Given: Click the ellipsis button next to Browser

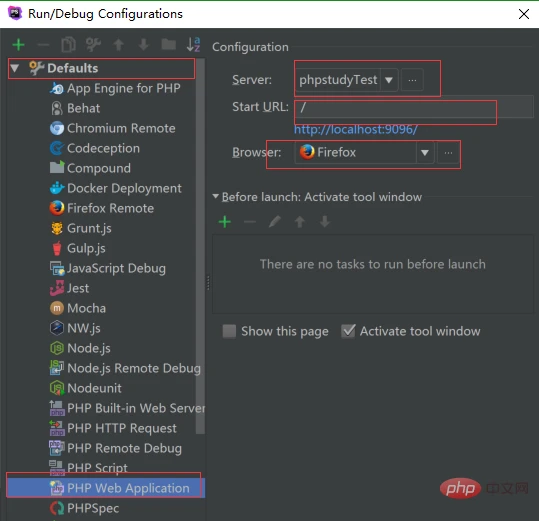Looking at the screenshot, I should [x=448, y=153].
